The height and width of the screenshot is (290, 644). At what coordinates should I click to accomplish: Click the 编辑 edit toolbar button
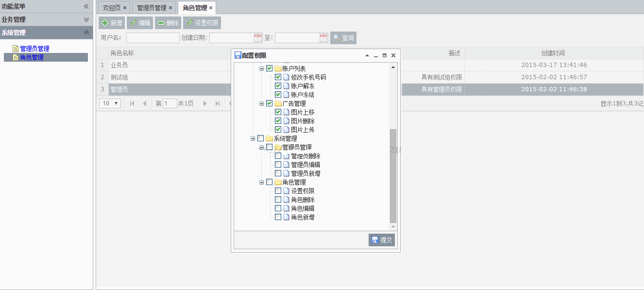point(140,23)
